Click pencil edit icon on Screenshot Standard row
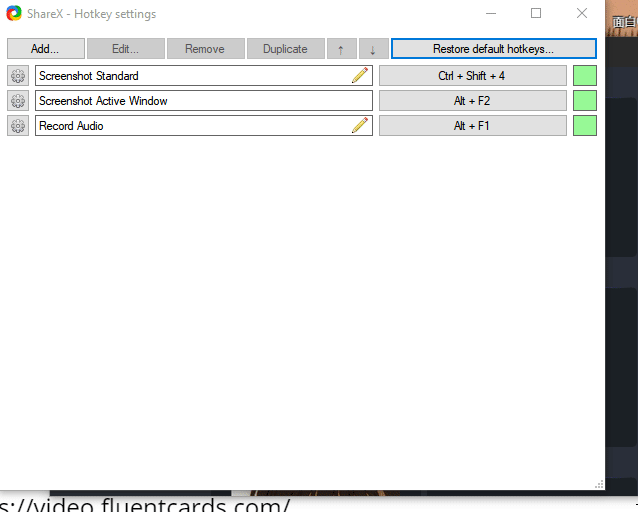This screenshot has width=638, height=512. pyautogui.click(x=360, y=76)
